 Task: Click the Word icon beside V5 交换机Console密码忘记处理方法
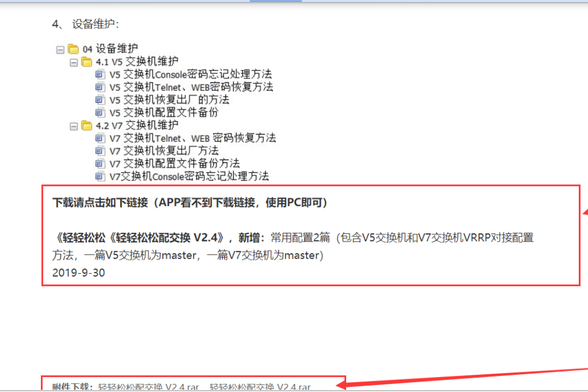coord(100,74)
